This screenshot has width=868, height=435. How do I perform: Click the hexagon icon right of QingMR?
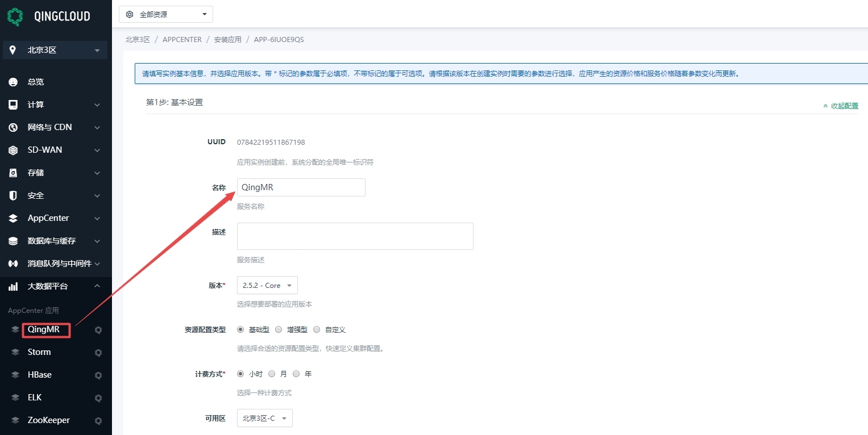[x=98, y=330]
